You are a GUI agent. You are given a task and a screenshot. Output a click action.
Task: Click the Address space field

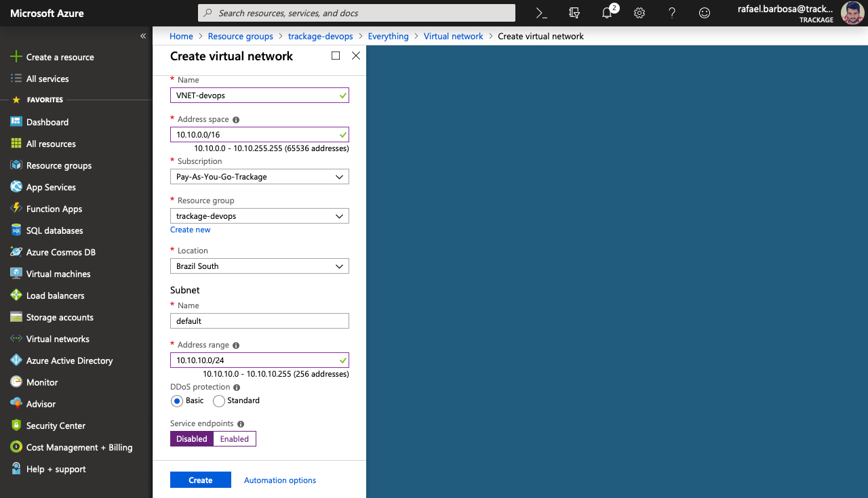click(x=260, y=135)
